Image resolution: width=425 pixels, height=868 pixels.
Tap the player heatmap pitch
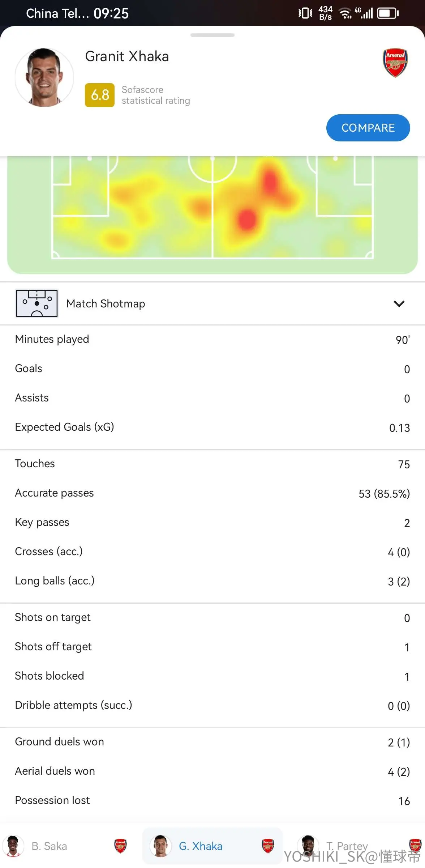click(x=212, y=213)
